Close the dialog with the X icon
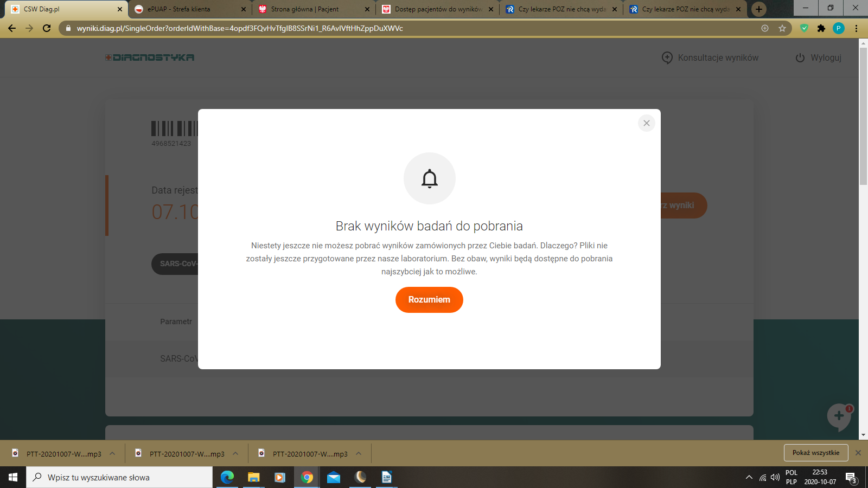Screen dimensions: 868x488 point(646,123)
